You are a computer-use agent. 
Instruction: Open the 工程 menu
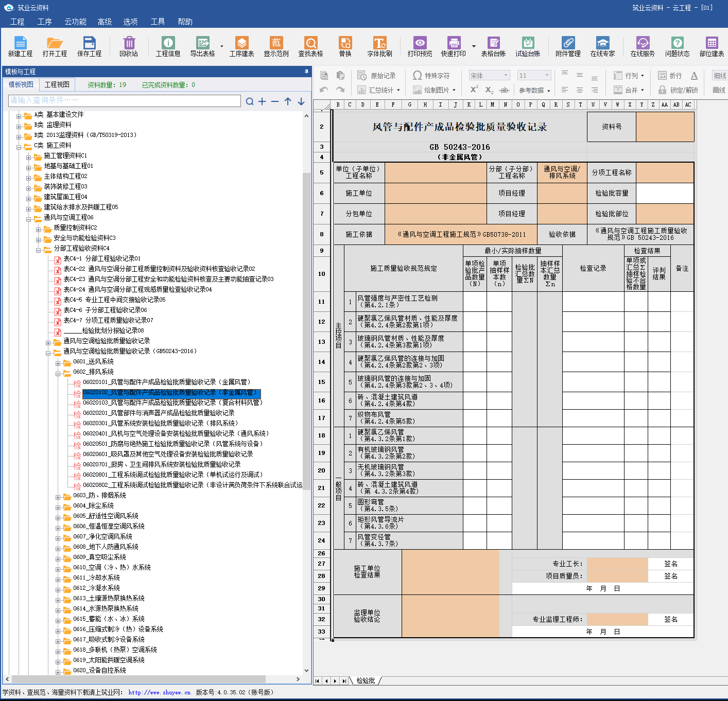[17, 22]
